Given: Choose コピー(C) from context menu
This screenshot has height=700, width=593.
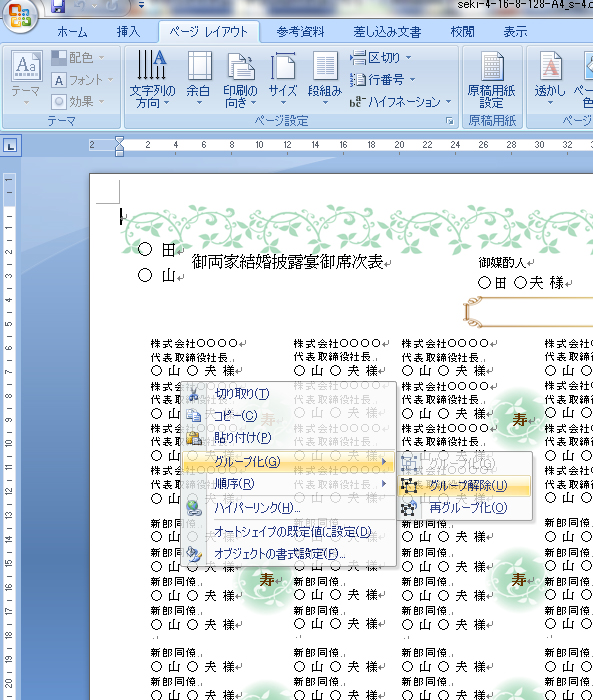Looking at the screenshot, I should coord(288,416).
